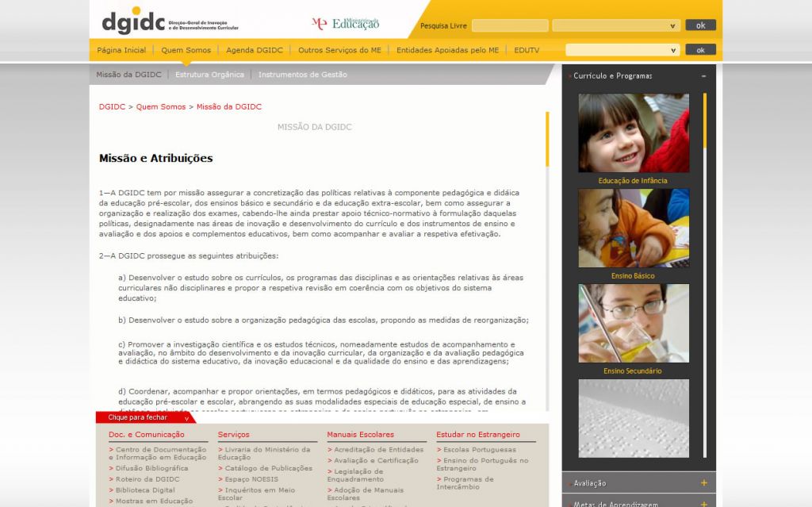The height and width of the screenshot is (507, 812).
Task: Click the Pesquisa Livre text field
Action: (509, 25)
